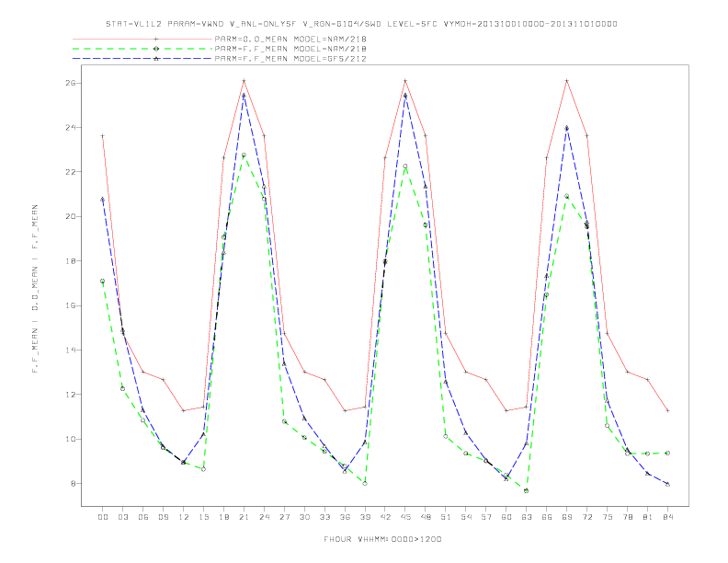Click green NAM circle marker at hour 39

pos(365,483)
